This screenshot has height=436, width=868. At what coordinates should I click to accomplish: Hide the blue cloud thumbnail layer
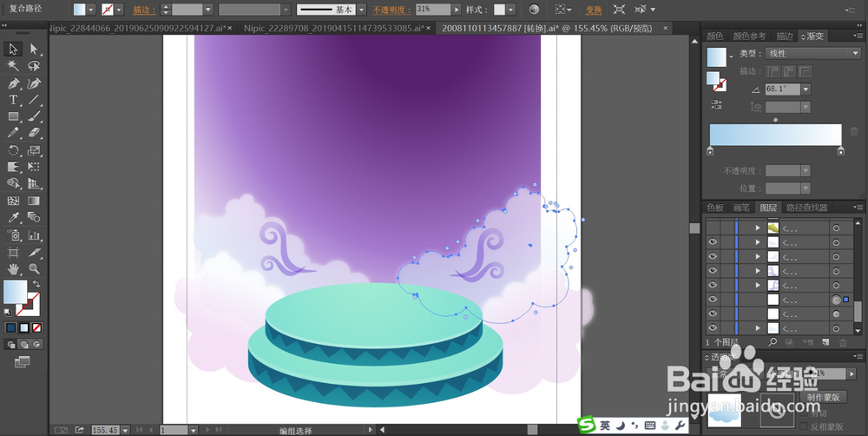pos(713,328)
